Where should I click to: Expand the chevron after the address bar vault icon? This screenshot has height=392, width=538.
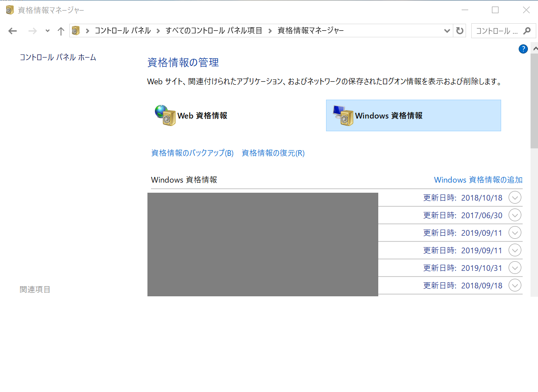87,31
